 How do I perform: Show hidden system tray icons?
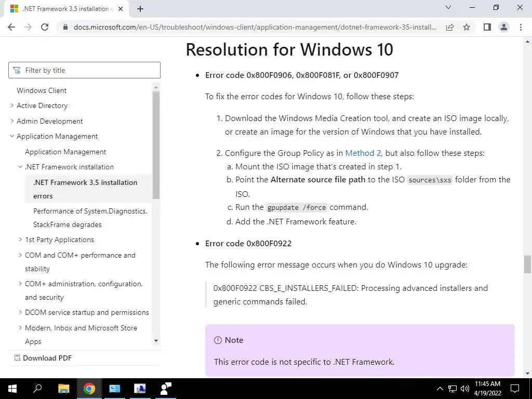tap(440, 389)
